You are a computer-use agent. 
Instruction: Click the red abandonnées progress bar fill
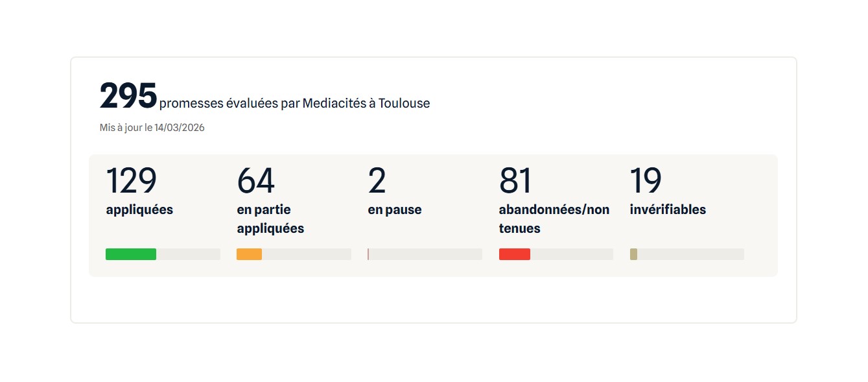pos(515,254)
